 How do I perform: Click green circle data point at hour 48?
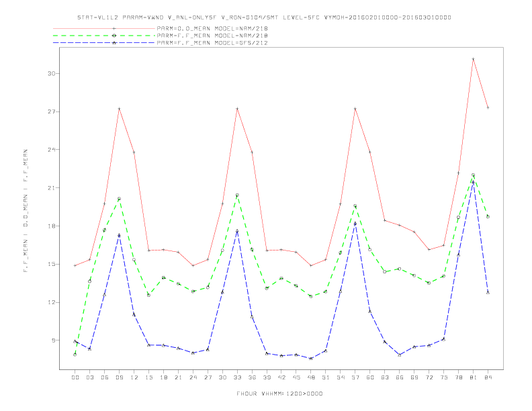[311, 296]
